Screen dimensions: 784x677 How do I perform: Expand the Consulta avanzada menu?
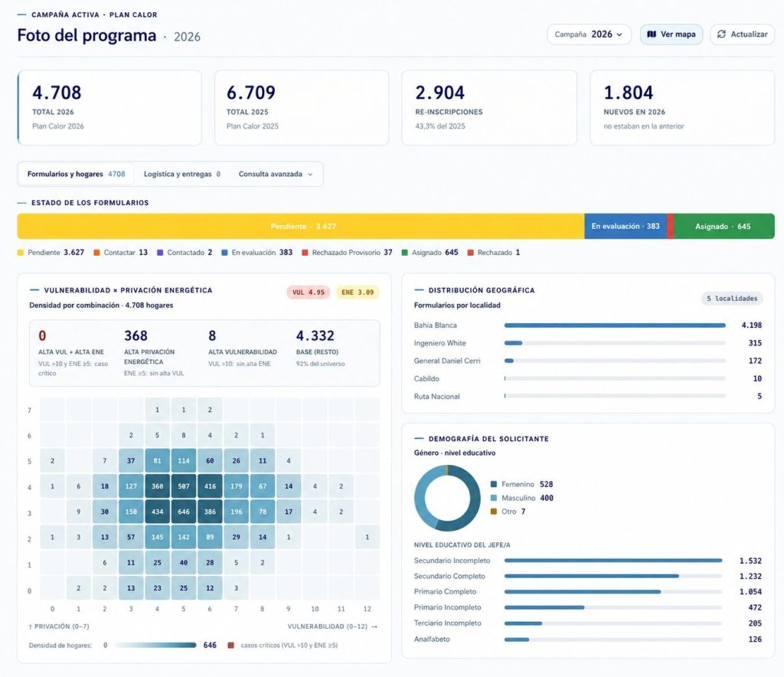point(276,174)
